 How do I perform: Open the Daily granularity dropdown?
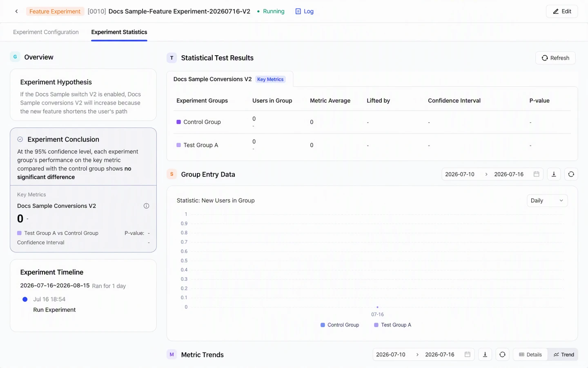click(x=547, y=200)
